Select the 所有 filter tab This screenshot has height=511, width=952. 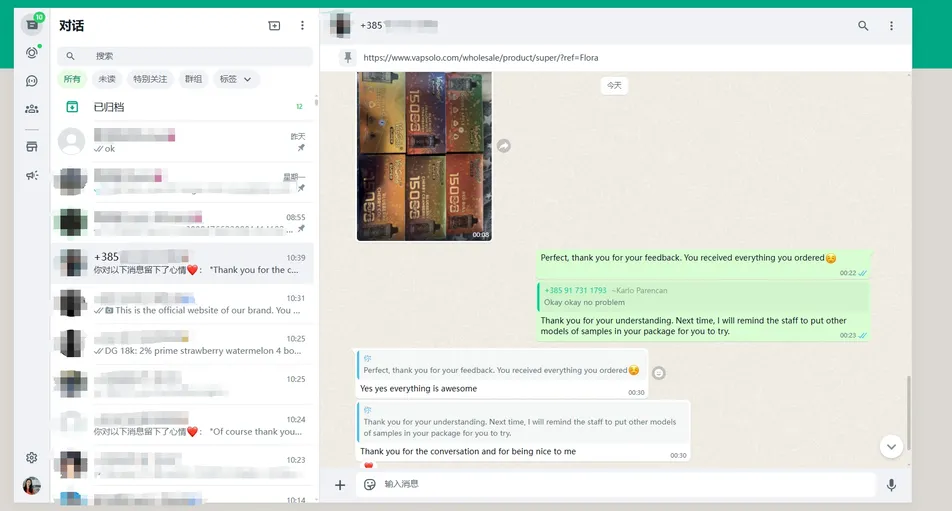[72, 79]
